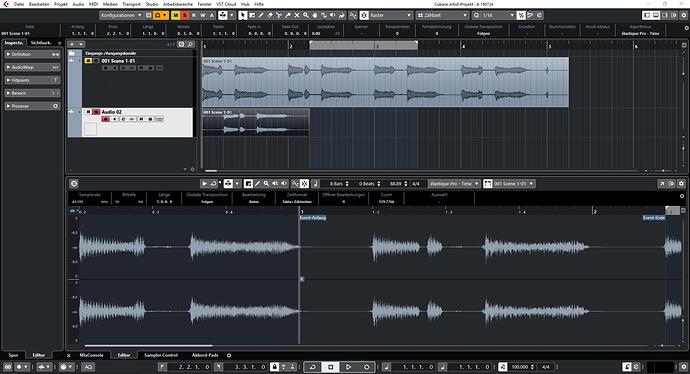Select the Object Selection arrow tool
The image size is (690, 374).
(242, 15)
